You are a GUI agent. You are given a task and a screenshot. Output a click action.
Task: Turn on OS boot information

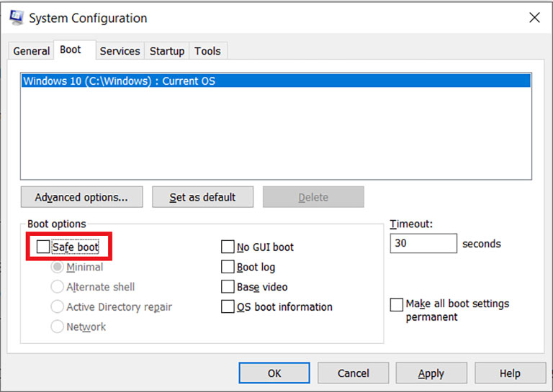[228, 306]
